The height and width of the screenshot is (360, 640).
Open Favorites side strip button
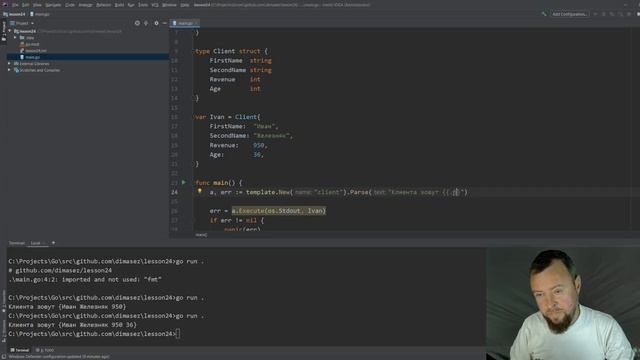(x=4, y=301)
